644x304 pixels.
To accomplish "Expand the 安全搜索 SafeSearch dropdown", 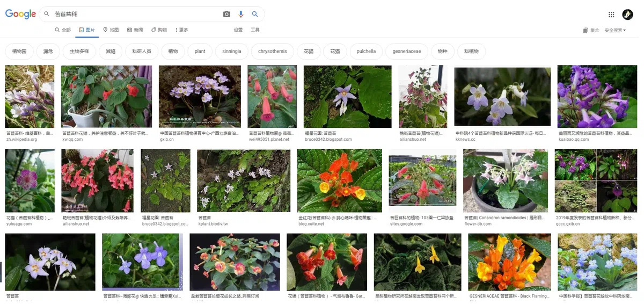I will tap(615, 31).
